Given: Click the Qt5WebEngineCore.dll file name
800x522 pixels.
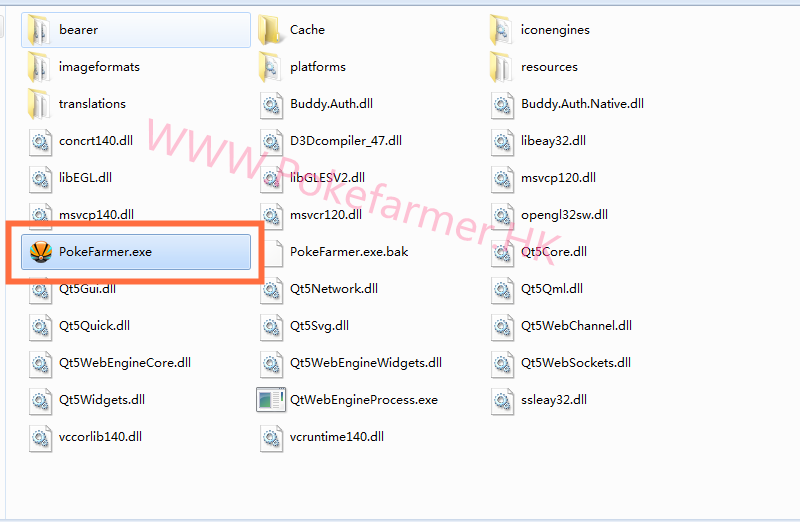Looking at the screenshot, I should 124,363.
